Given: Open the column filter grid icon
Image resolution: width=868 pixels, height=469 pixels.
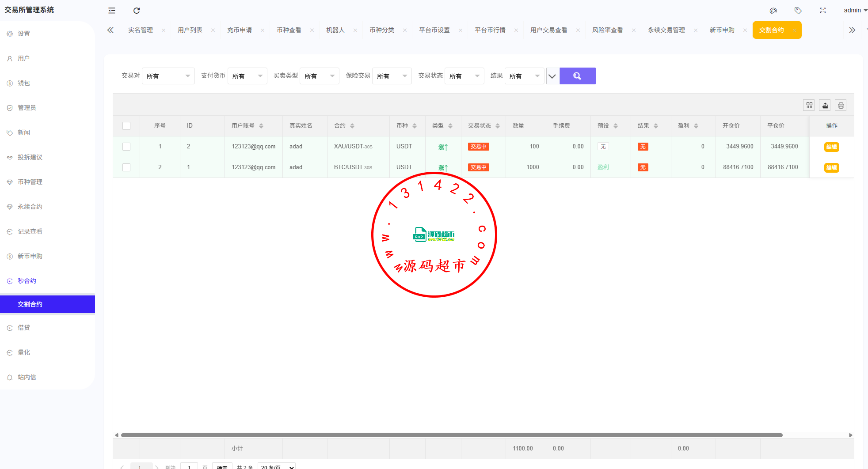Looking at the screenshot, I should point(809,106).
